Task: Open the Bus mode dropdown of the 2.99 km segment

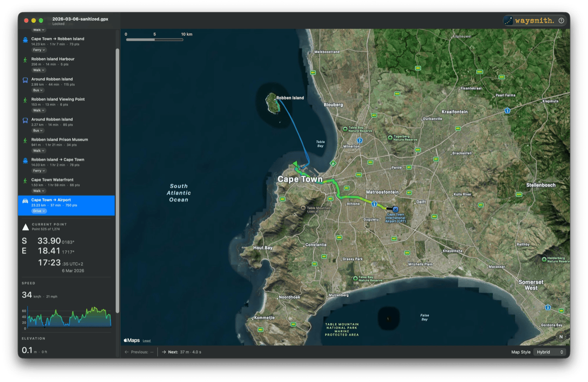Action: click(x=38, y=90)
